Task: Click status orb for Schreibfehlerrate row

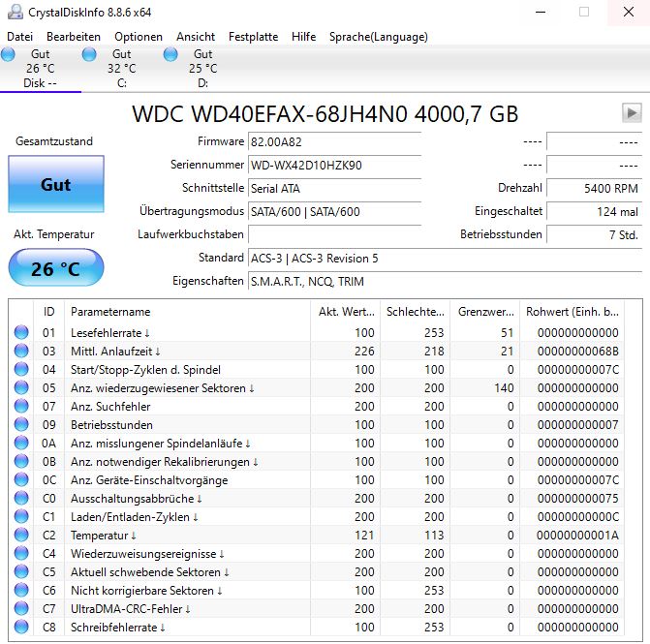Action: click(x=21, y=627)
